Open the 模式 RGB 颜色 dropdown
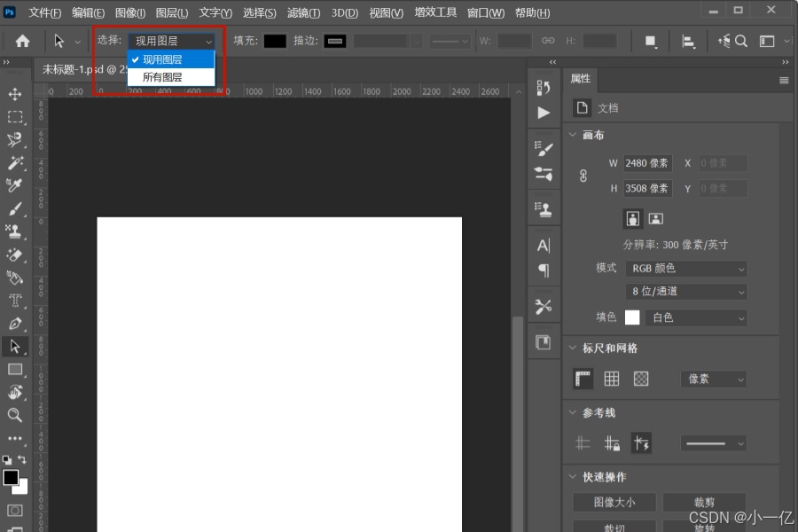798x532 pixels. coord(686,269)
